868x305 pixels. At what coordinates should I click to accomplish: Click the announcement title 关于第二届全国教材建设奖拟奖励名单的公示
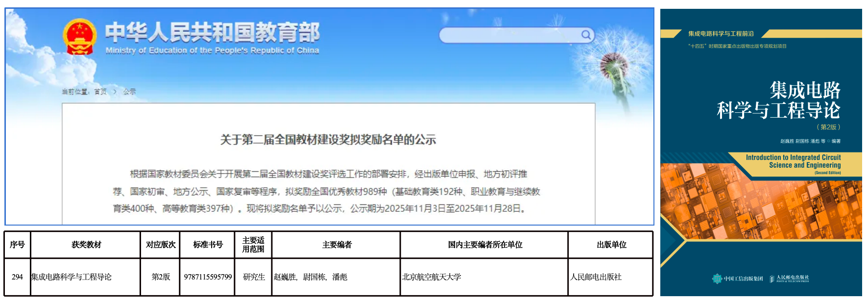coord(328,140)
